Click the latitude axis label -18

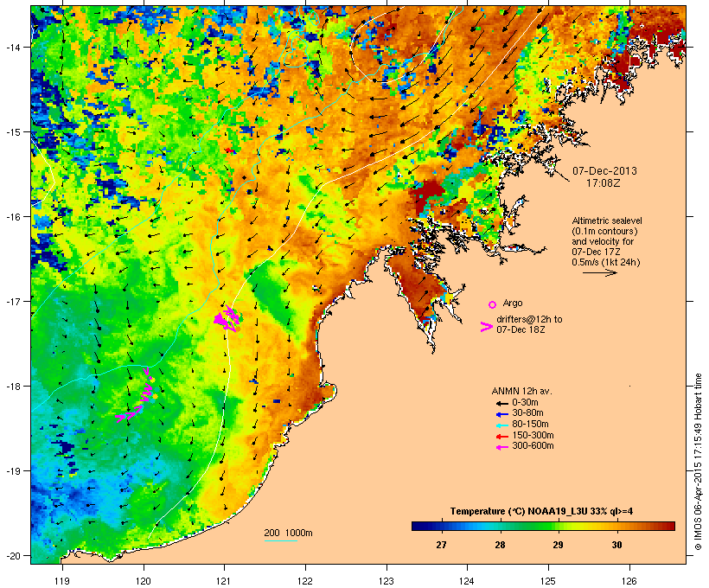coord(13,387)
